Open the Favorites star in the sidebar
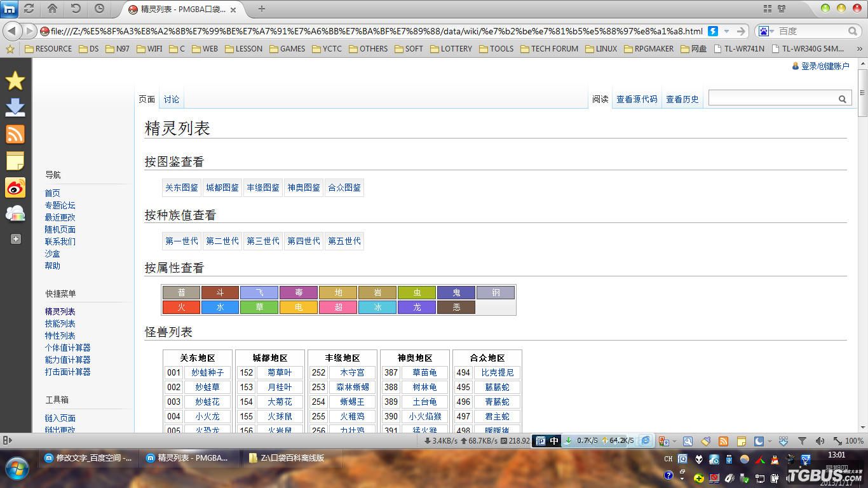 [15, 81]
